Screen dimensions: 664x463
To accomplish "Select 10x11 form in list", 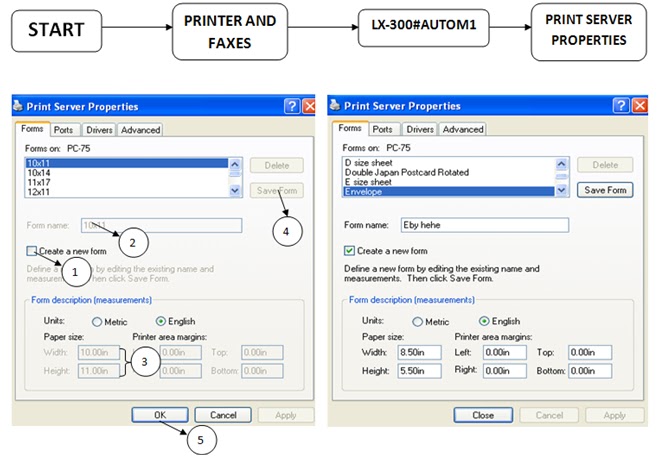I will 127,163.
